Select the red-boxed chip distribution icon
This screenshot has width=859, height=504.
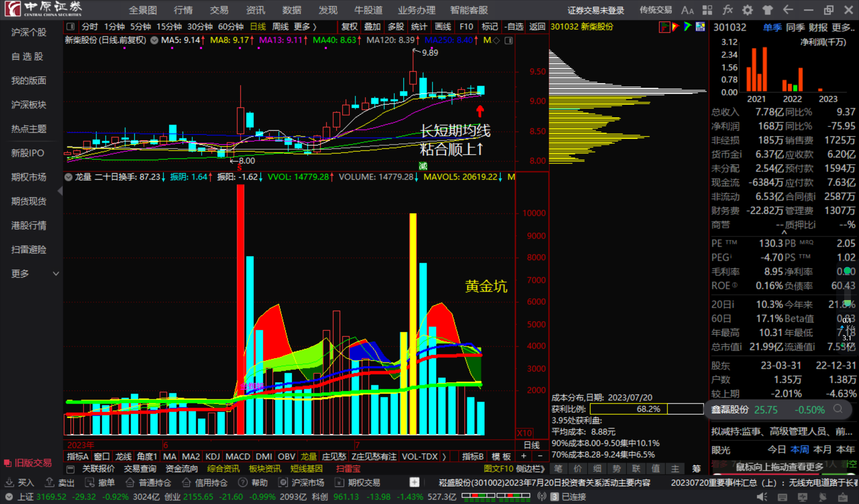pos(664,27)
